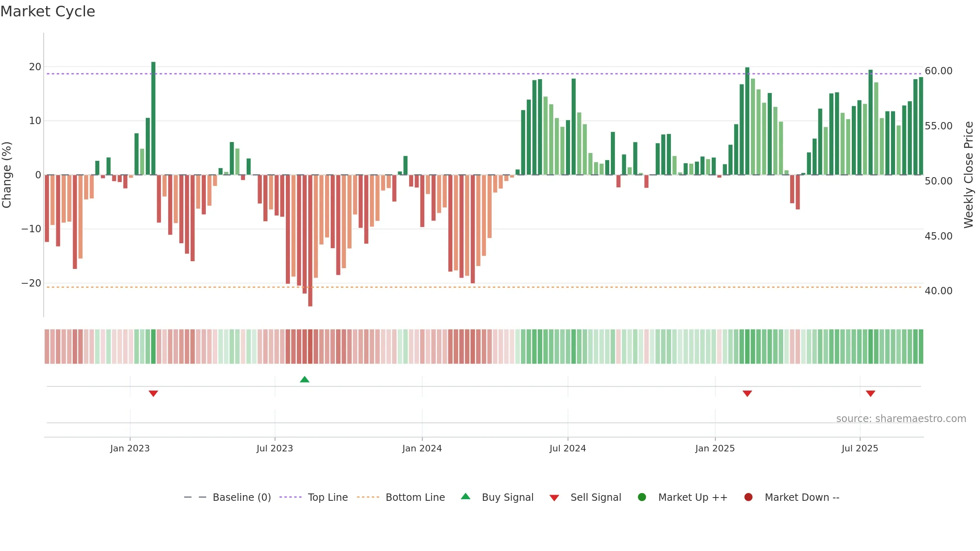Click the red Market Down legend circle

(748, 497)
